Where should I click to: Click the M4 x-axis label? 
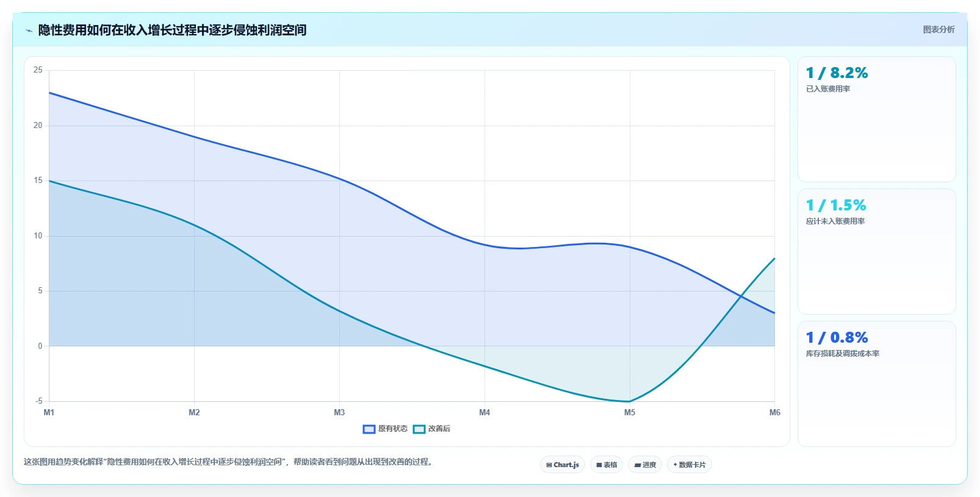tap(485, 412)
